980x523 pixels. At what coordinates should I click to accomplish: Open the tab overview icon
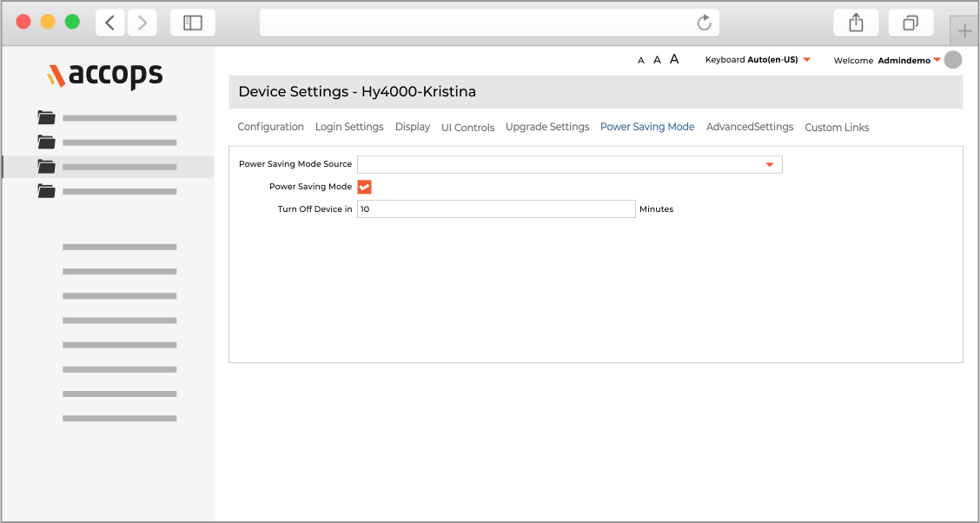tap(910, 23)
